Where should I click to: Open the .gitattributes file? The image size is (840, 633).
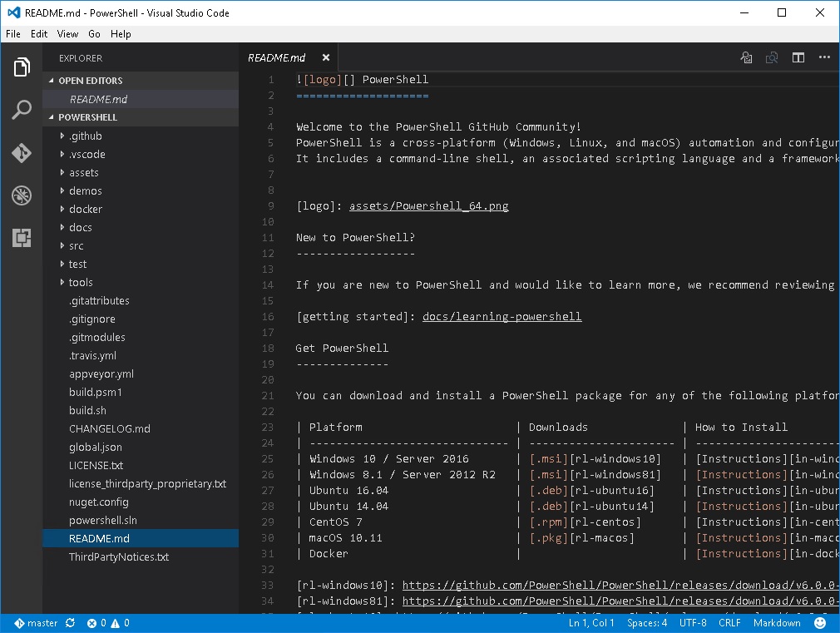141,300
